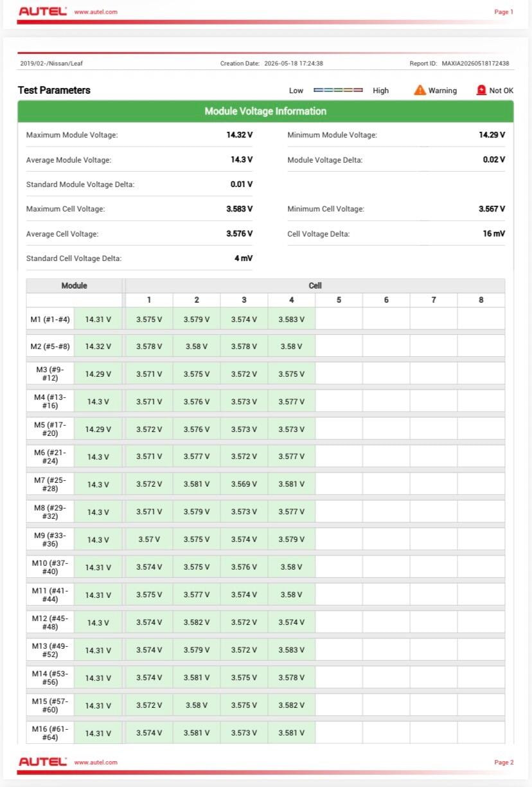Image resolution: width=532 pixels, height=787 pixels.
Task: Select the M16 (#61-#64) row label
Action: (50, 733)
